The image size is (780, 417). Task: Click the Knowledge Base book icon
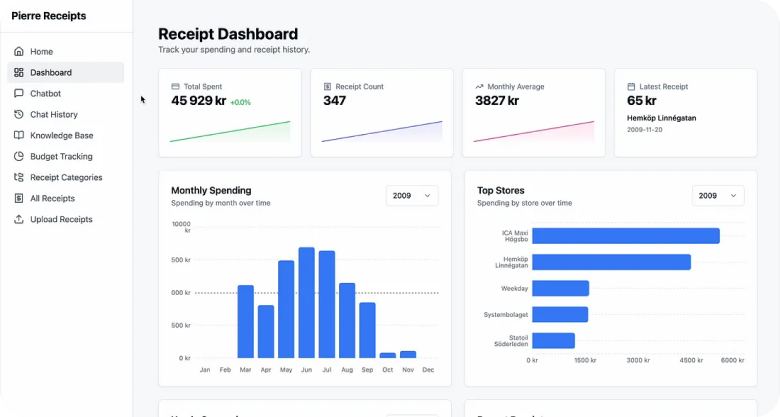pyautogui.click(x=19, y=135)
